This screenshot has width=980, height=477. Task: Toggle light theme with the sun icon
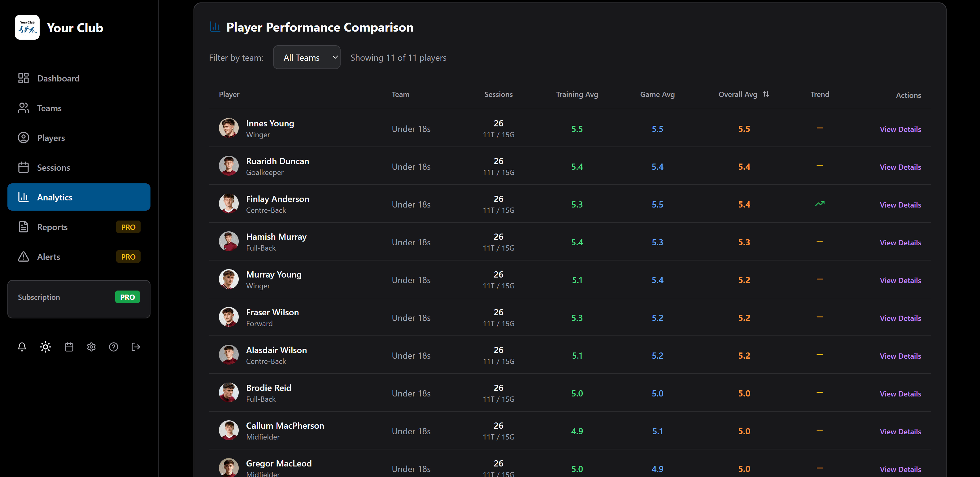coord(45,347)
